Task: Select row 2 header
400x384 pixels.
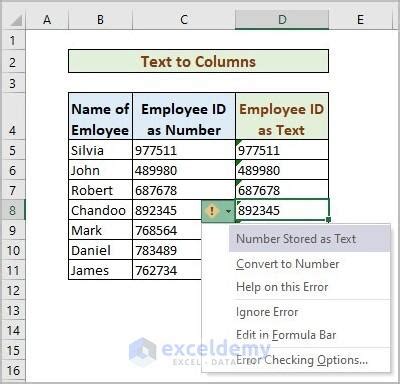Action: tap(13, 62)
